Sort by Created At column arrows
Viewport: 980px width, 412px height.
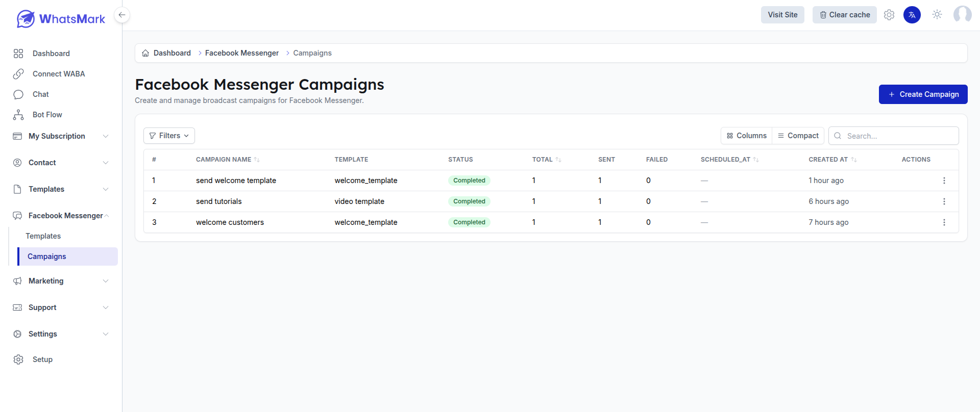[854, 160]
